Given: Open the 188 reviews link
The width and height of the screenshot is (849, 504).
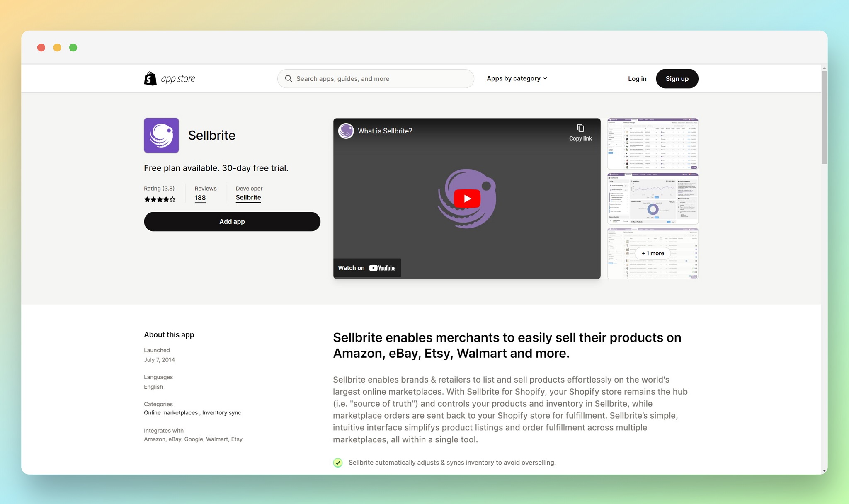Looking at the screenshot, I should [x=200, y=198].
